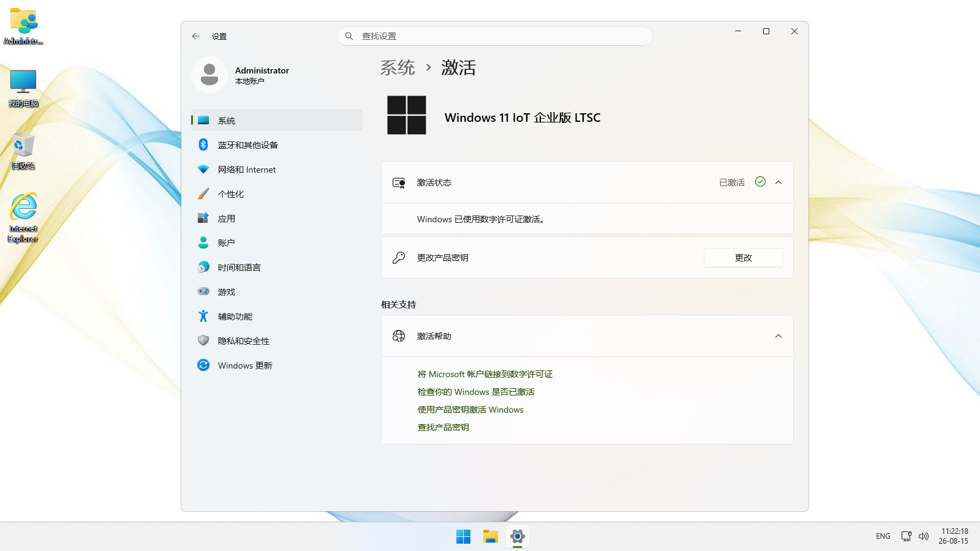The image size is (980, 551).
Task: Open the Start menu on taskbar
Action: click(464, 536)
